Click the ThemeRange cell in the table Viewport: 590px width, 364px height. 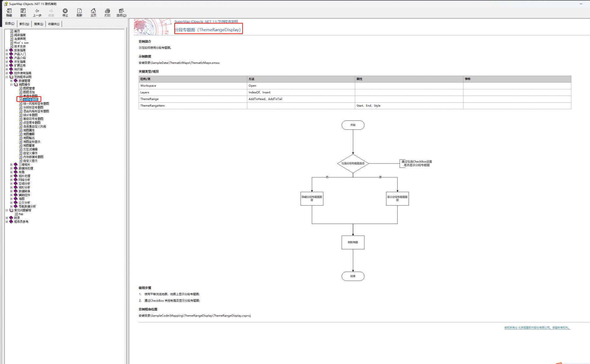point(193,99)
